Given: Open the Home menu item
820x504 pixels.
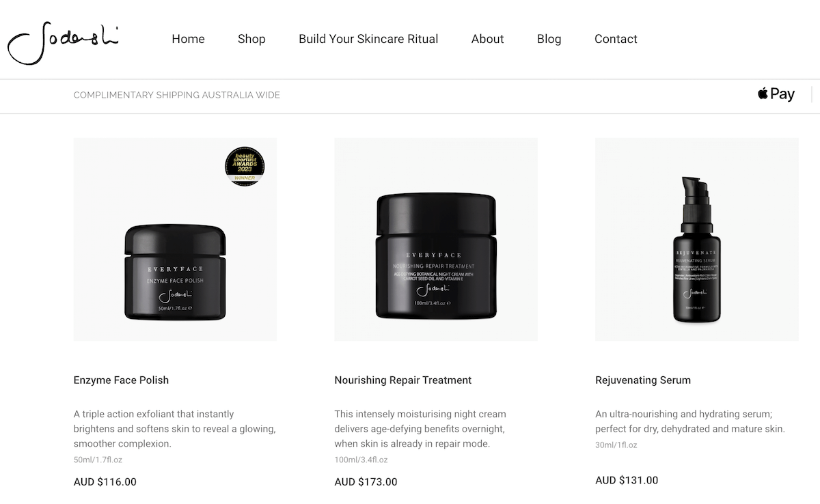Looking at the screenshot, I should coord(188,39).
